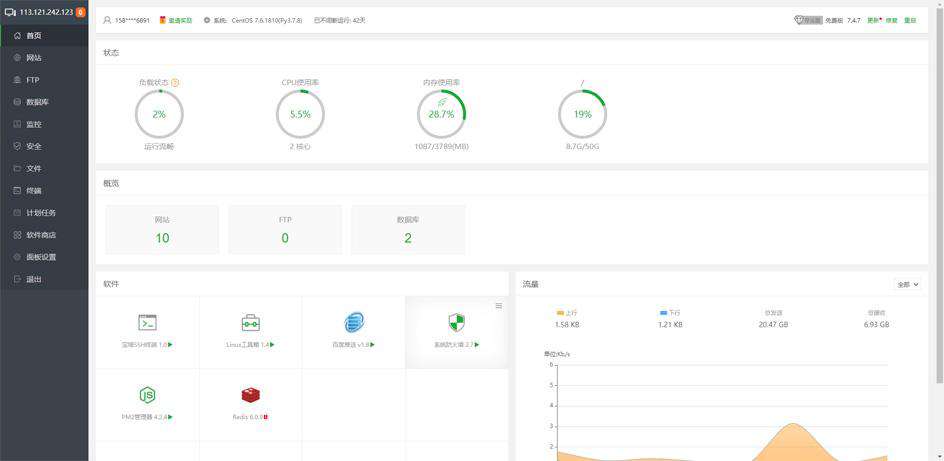Viewport: 944px width, 461px height.
Task: Click the 2 核心 CPU cores text
Action: point(300,146)
